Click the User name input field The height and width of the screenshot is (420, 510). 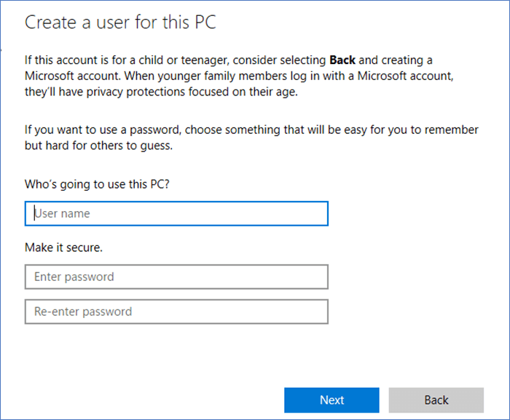tap(176, 214)
